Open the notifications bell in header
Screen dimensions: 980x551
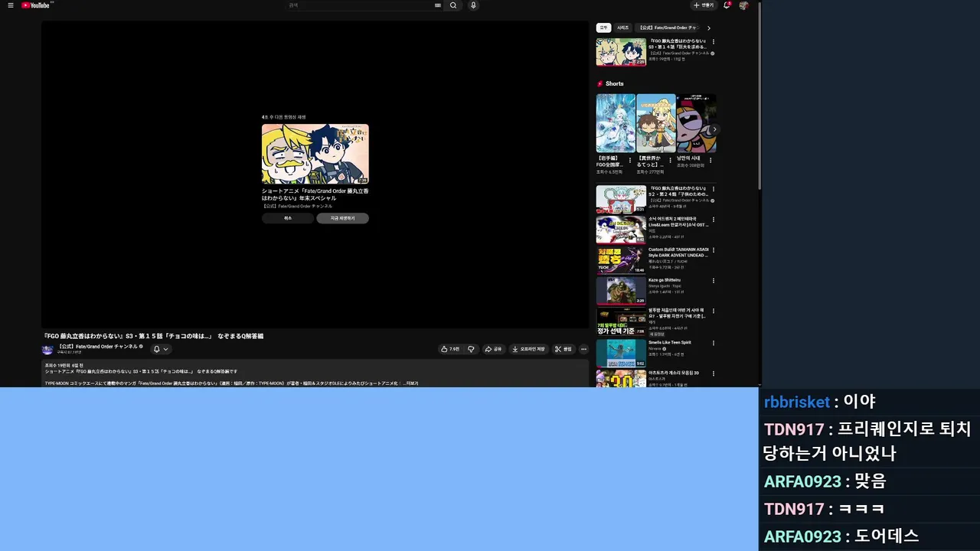(727, 5)
